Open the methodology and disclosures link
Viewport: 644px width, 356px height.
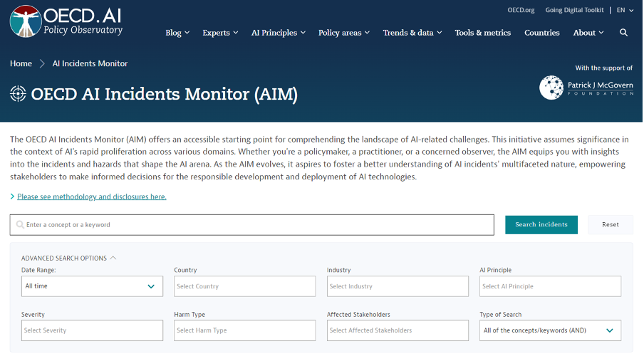tap(92, 197)
